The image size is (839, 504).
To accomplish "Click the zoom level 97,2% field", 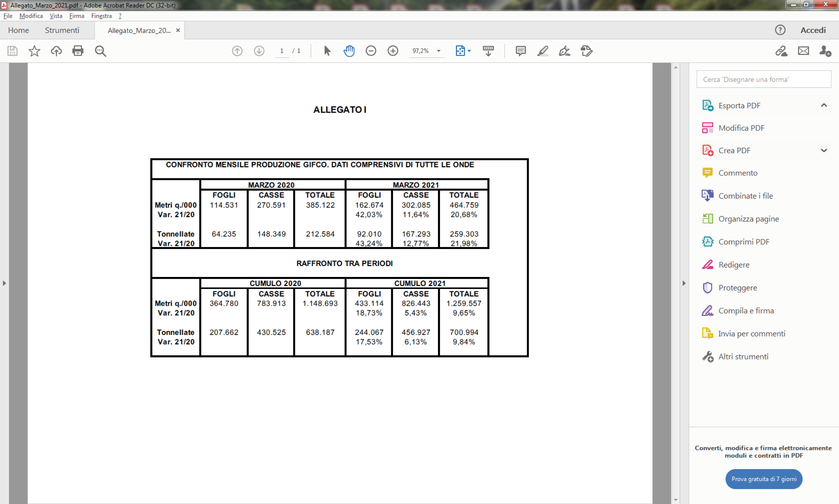I will [x=421, y=51].
